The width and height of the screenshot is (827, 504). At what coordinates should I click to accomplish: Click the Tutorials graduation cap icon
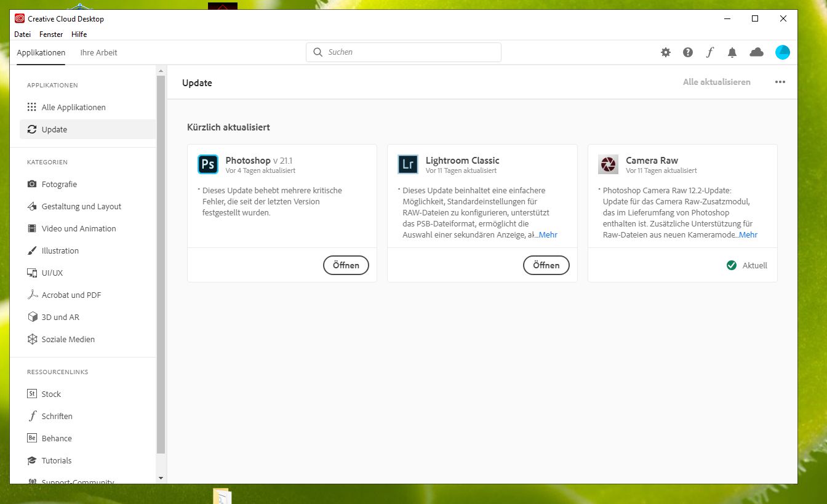[32, 460]
